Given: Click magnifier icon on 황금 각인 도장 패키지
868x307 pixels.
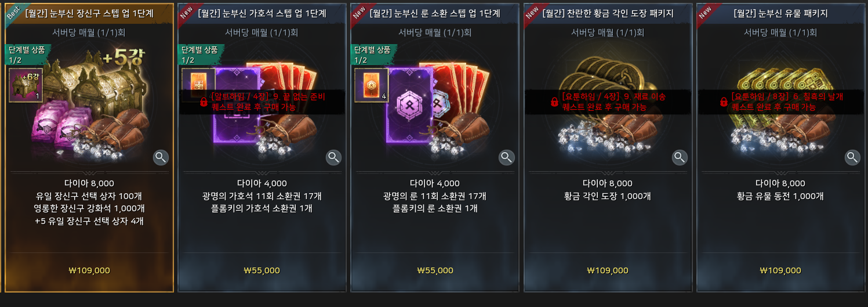Looking at the screenshot, I should [680, 157].
